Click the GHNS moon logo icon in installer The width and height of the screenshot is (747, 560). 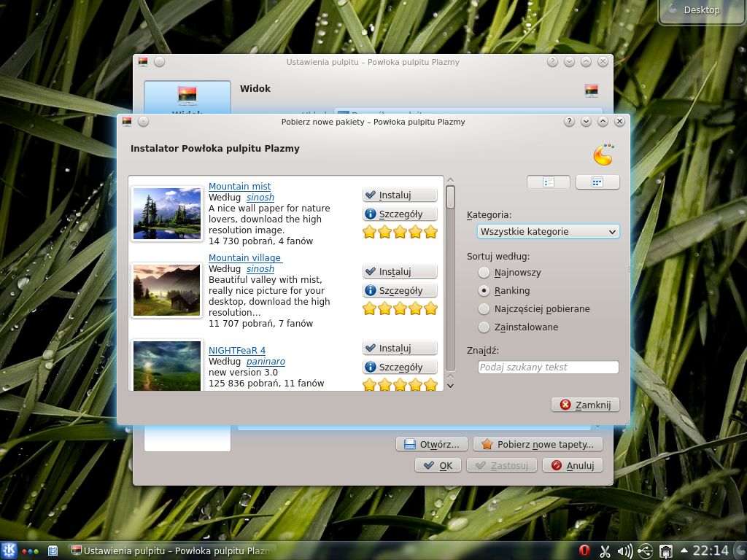(x=604, y=155)
